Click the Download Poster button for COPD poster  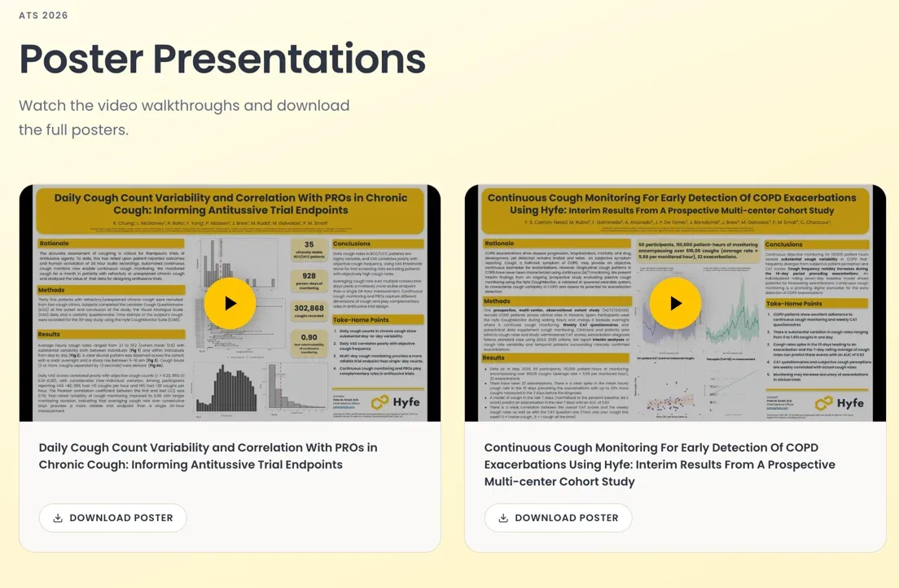[x=559, y=518]
